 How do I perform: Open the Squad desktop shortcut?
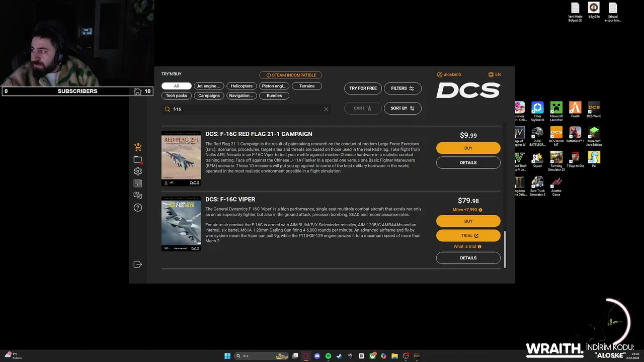click(537, 159)
